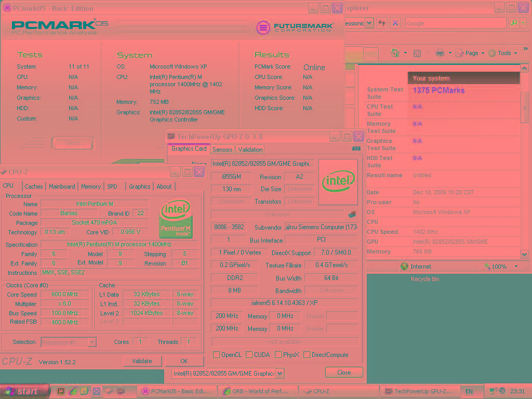Open the zoom level 100% dropdown arrow
This screenshot has height=399, width=532.
coord(516,267)
